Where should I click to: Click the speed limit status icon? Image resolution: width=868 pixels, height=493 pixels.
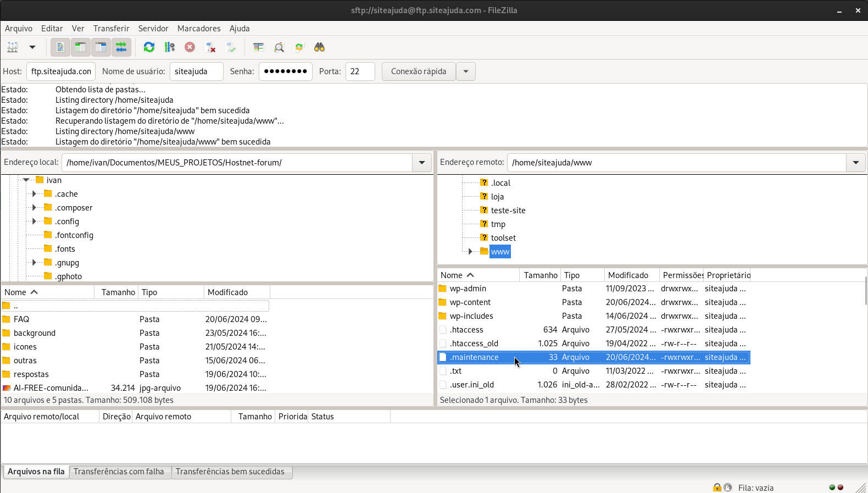tap(728, 488)
